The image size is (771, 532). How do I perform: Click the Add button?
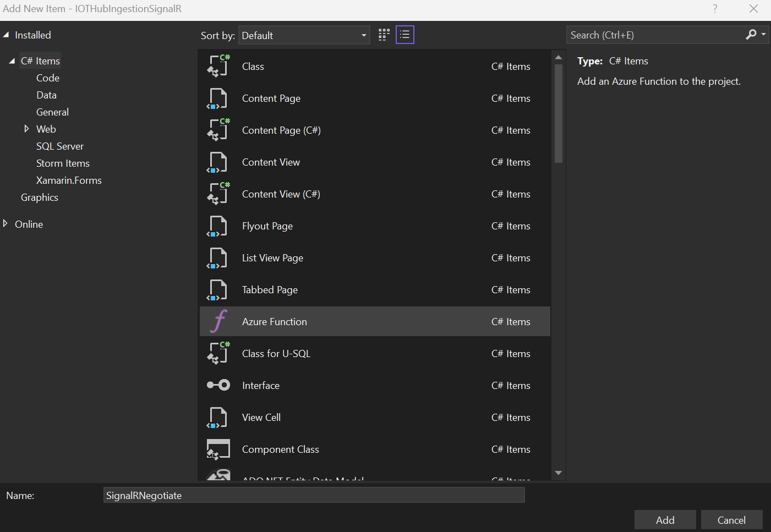tap(665, 520)
